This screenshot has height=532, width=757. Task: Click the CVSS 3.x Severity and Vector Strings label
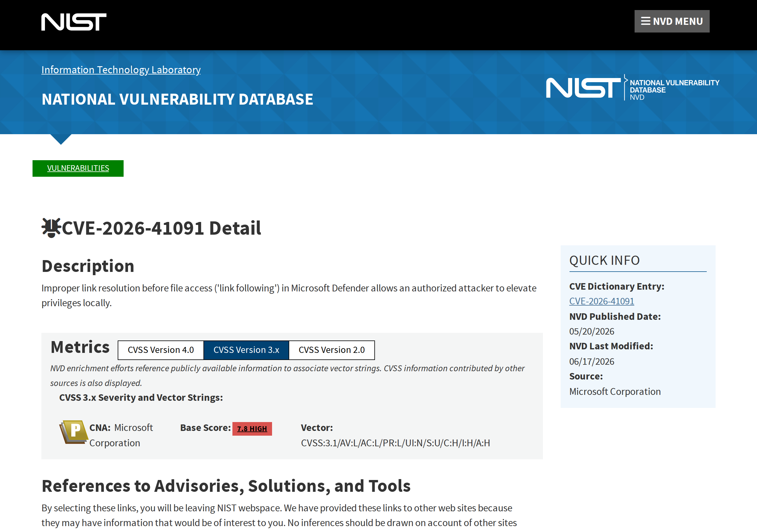point(141,398)
